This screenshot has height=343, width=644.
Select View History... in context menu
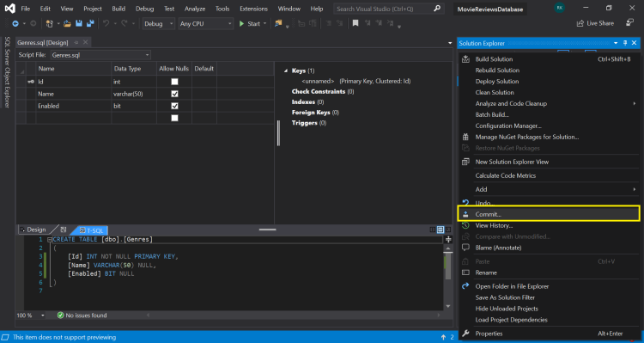coord(549,225)
